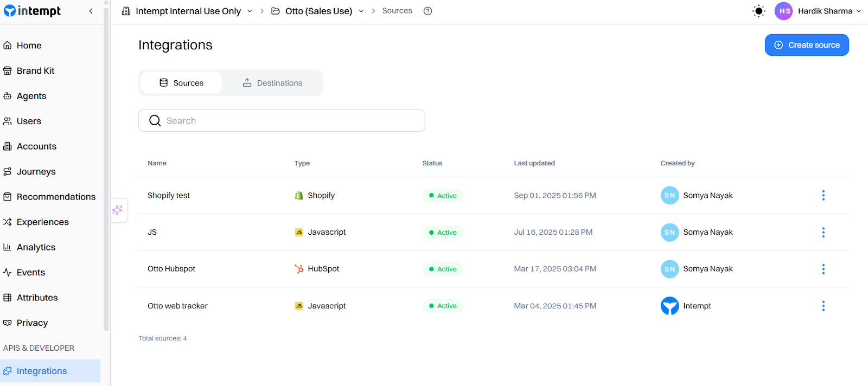Click the search magnifier icon
This screenshot has width=868, height=386.
click(x=155, y=120)
